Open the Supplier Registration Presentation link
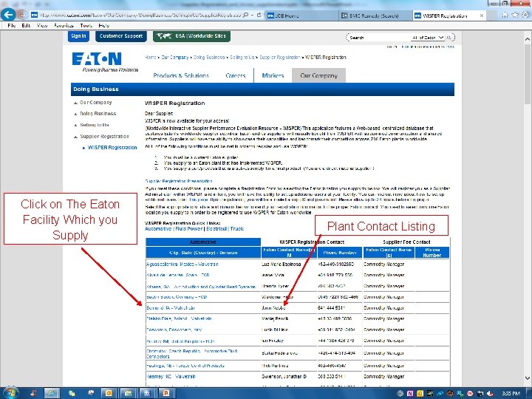The width and height of the screenshot is (532, 399). tap(179, 181)
